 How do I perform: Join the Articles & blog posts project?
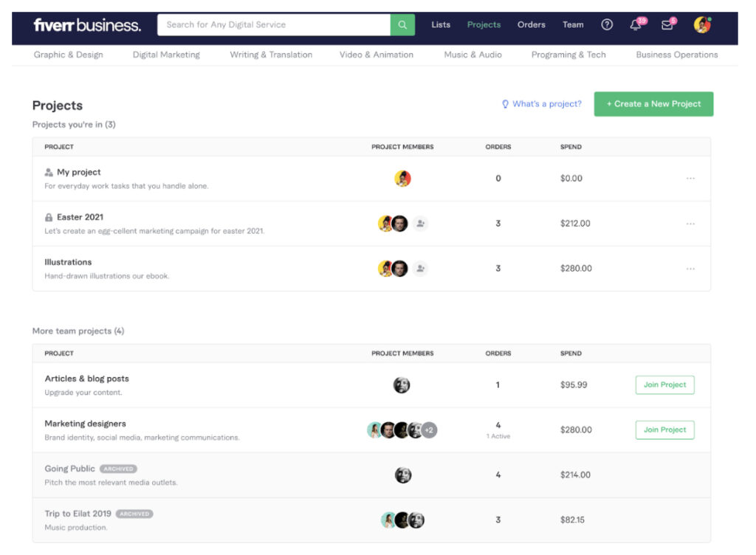(x=664, y=385)
